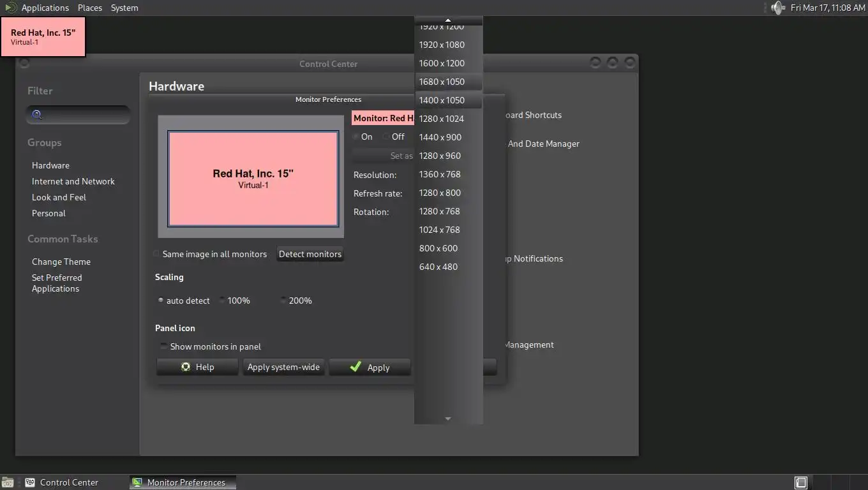The image size is (868, 490).
Task: Go to Hardware group in Control Center
Action: pos(50,165)
